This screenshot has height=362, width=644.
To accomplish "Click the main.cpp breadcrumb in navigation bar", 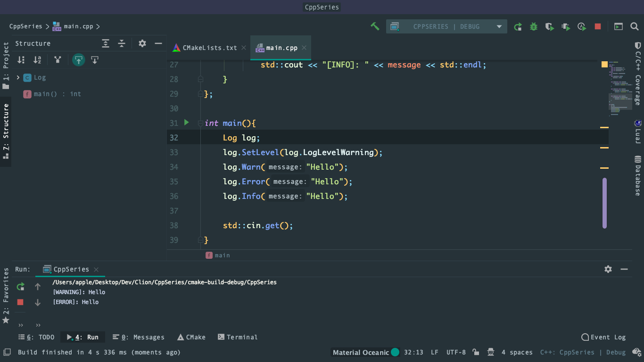I will [73, 26].
